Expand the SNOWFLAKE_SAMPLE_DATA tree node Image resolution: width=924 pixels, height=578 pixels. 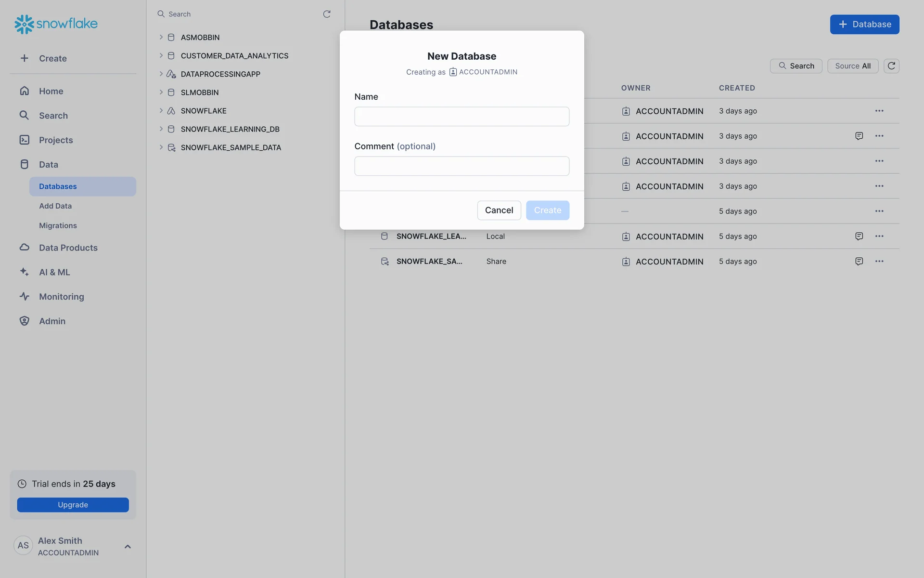coord(161,147)
